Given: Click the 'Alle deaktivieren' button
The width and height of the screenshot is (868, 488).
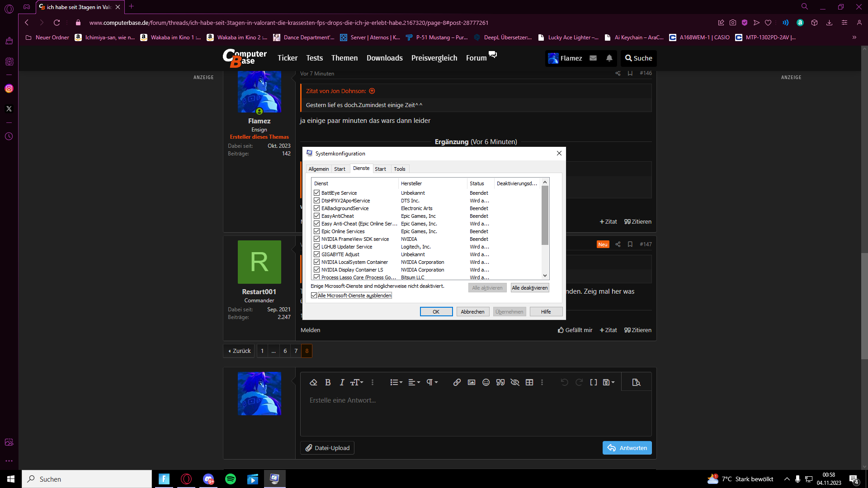Looking at the screenshot, I should [x=530, y=288].
